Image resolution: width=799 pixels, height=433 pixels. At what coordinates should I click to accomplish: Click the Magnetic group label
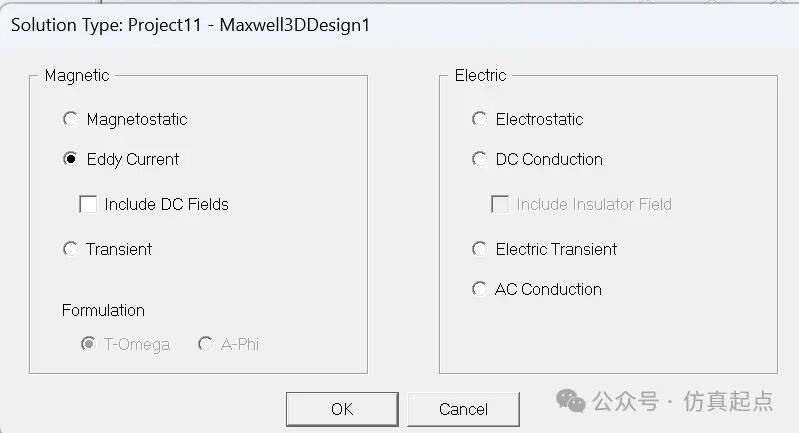coord(77,75)
